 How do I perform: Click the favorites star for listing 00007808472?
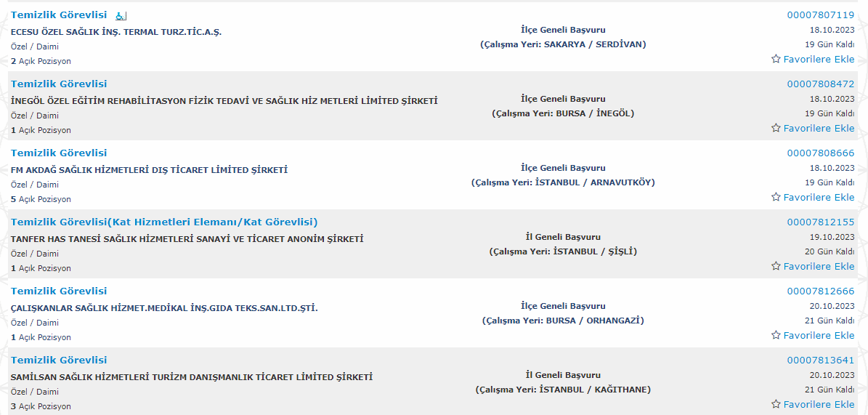[776, 128]
